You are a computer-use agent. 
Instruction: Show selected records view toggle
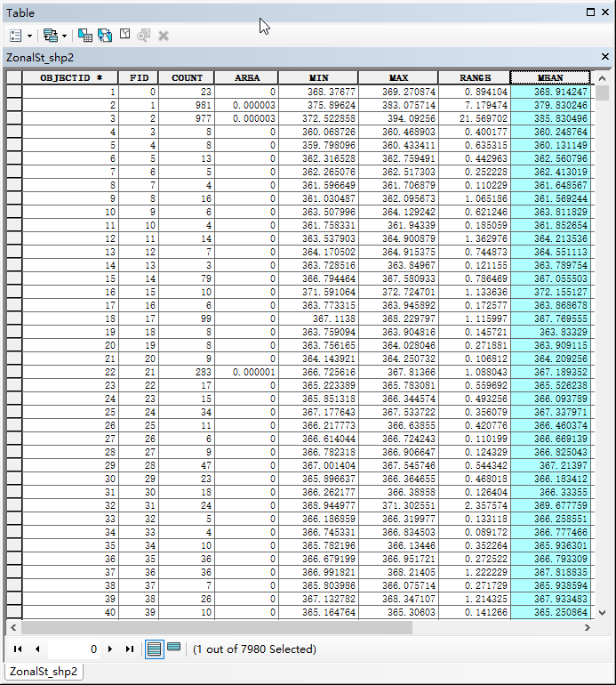click(173, 647)
